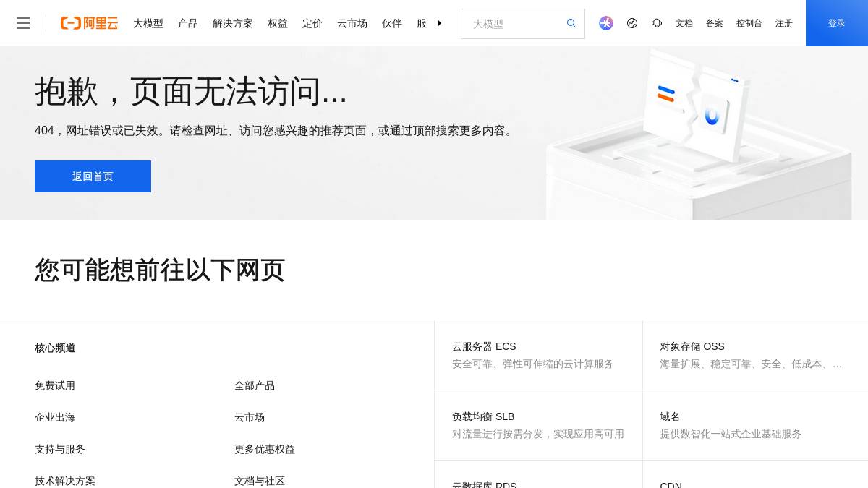Screen dimensions: 868x488
Task: Open the hamburger navigation menu
Action: coord(23,22)
